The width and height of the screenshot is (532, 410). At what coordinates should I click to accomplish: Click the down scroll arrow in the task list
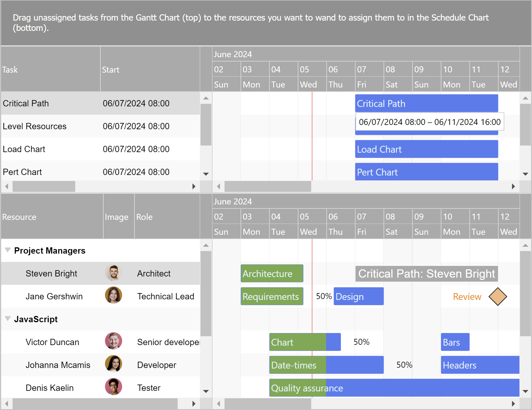206,174
